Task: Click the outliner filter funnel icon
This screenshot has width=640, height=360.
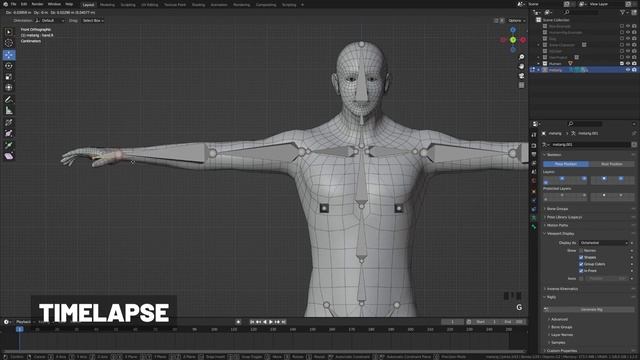Action: pyautogui.click(x=622, y=12)
